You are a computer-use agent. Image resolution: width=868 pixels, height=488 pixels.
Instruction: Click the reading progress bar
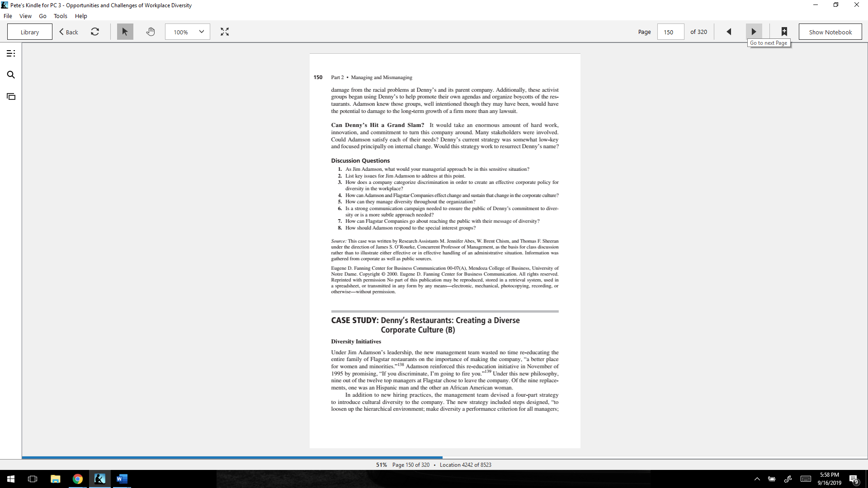(x=445, y=457)
